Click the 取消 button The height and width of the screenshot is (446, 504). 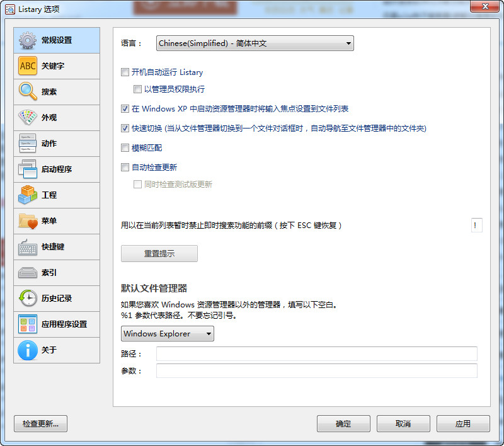click(403, 424)
